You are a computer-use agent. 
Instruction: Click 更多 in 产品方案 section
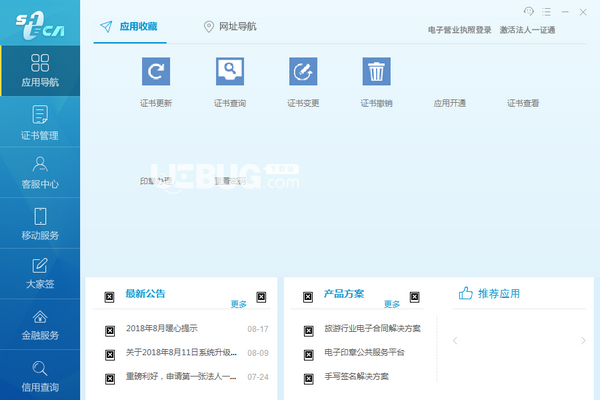pyautogui.click(x=392, y=304)
